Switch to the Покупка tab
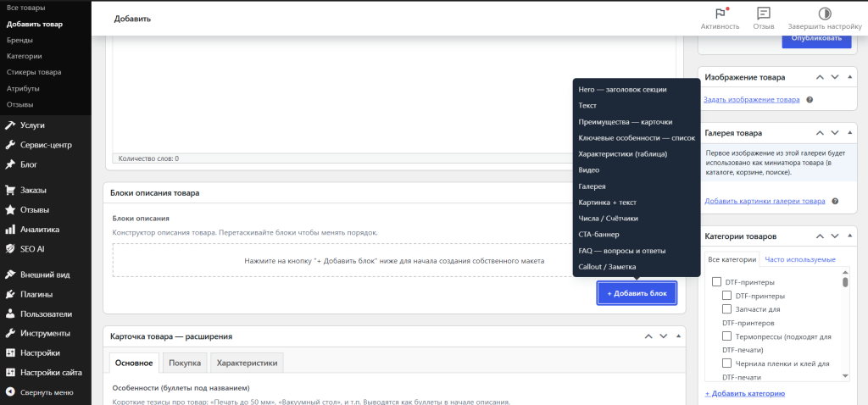868x405 pixels. pyautogui.click(x=185, y=363)
